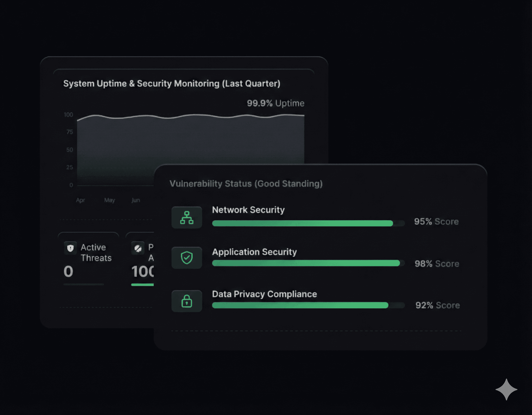The width and height of the screenshot is (532, 415).
Task: Click the Application Security shield check icon
Action: click(x=187, y=258)
